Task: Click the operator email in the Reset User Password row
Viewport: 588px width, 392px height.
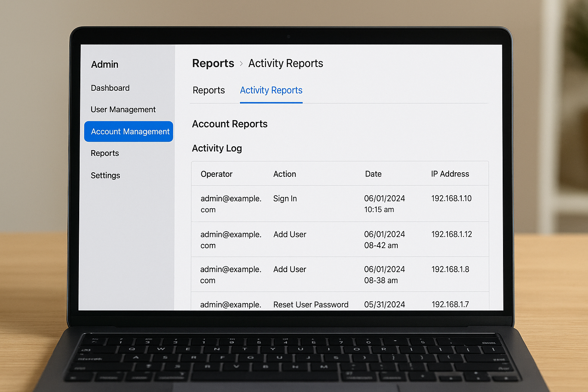Action: (x=231, y=305)
